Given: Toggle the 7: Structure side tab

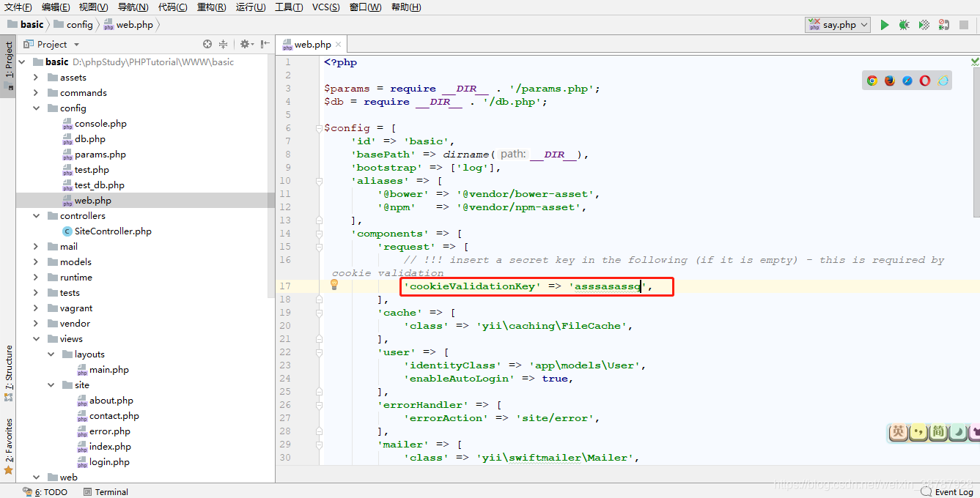Looking at the screenshot, I should click(8, 373).
